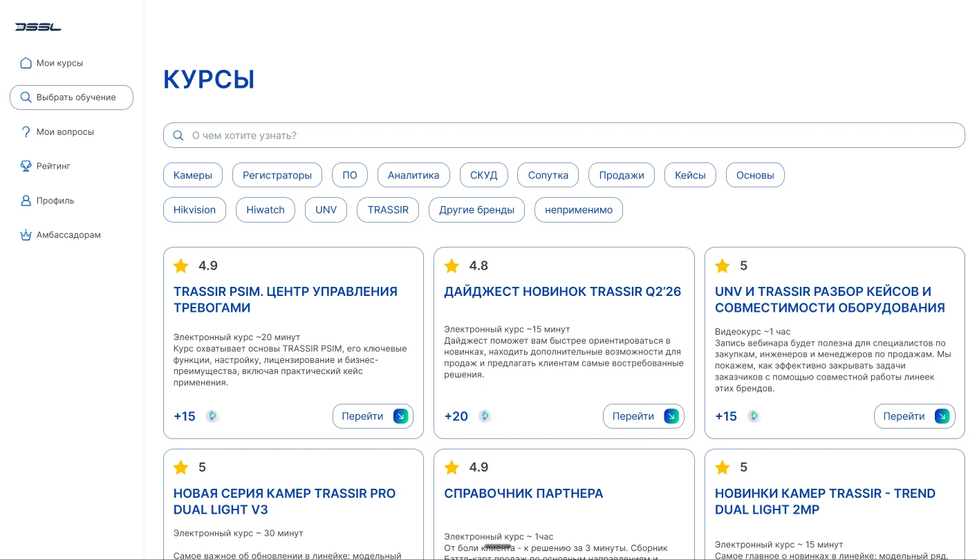
Task: Click the star on UNV и TRASSIR card
Action: coord(723,265)
